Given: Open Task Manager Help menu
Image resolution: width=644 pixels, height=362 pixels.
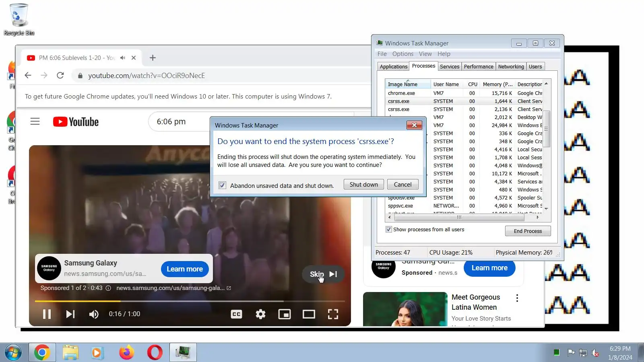Looking at the screenshot, I should pos(444,54).
